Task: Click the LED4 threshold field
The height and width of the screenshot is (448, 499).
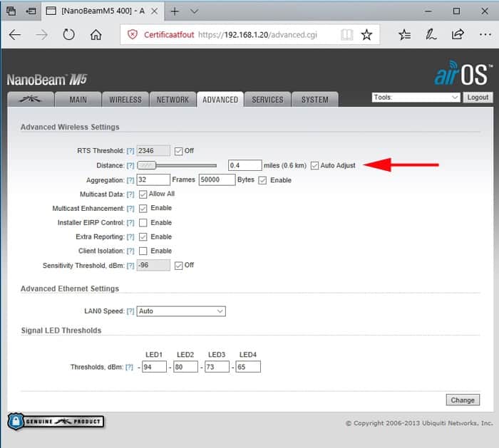Action: [248, 367]
